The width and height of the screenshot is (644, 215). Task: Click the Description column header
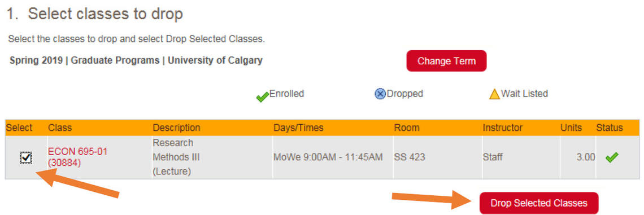pos(177,128)
